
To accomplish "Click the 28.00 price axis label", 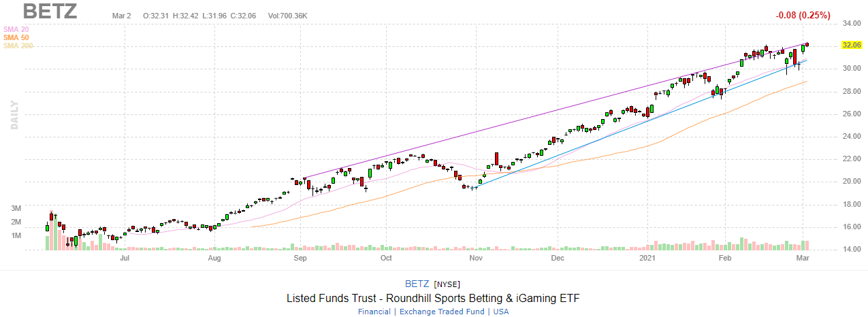I will [853, 91].
